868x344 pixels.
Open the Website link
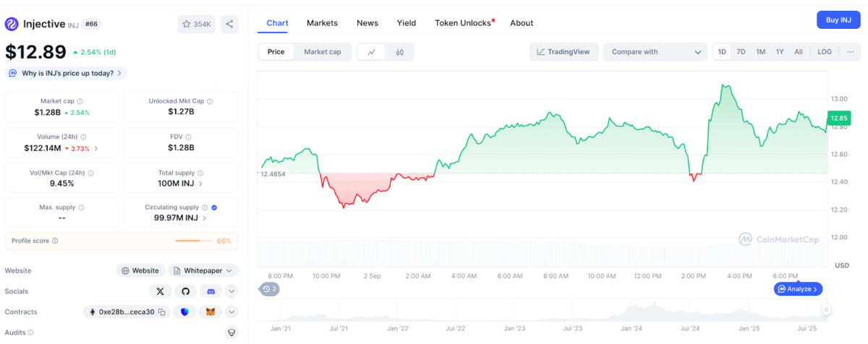(x=140, y=270)
